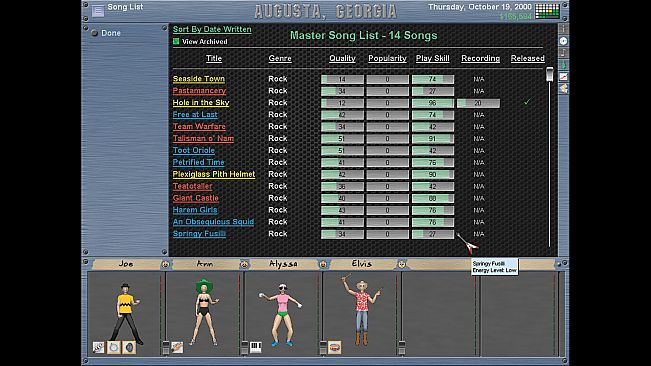Click the yellow star sidebar icon

563,88
